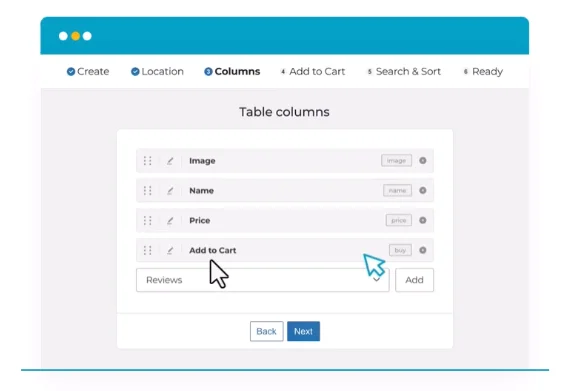Edit the Image column name pencil
The width and height of the screenshot is (567, 391).
(x=170, y=161)
